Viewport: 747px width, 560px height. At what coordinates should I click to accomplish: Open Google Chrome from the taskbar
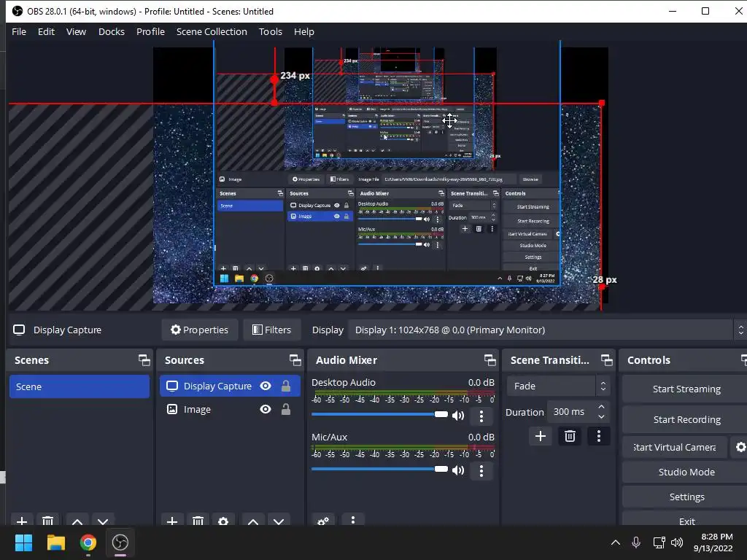point(88,542)
